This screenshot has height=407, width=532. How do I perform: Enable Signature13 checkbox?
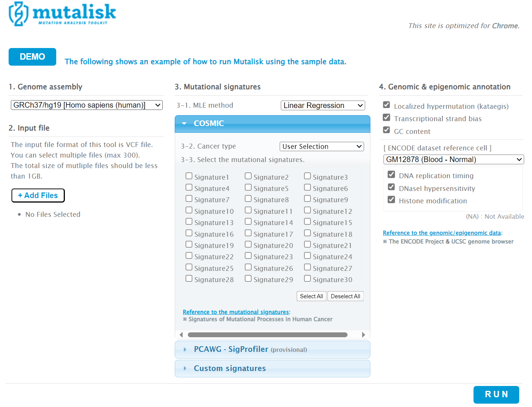pos(189,222)
